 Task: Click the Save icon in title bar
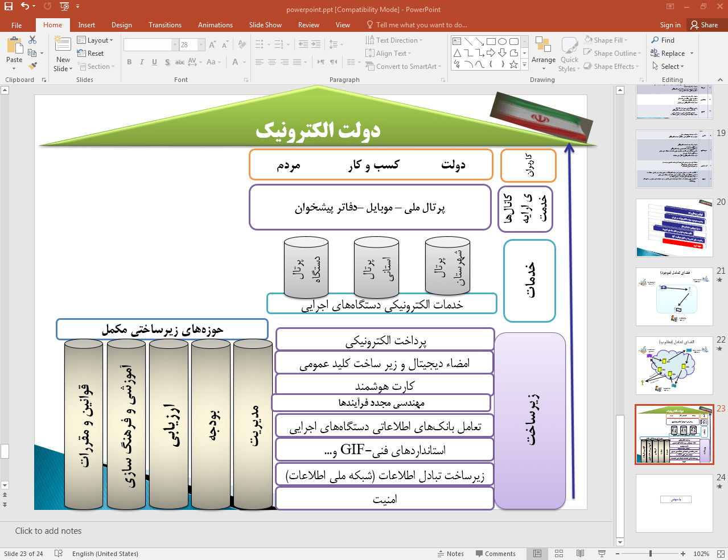(9, 6)
